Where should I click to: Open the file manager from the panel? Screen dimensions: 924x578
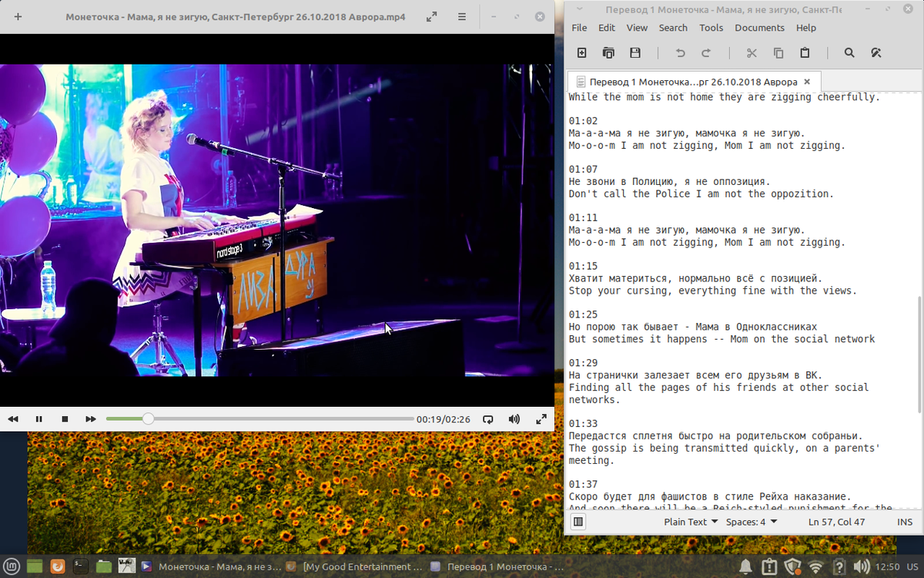104,566
